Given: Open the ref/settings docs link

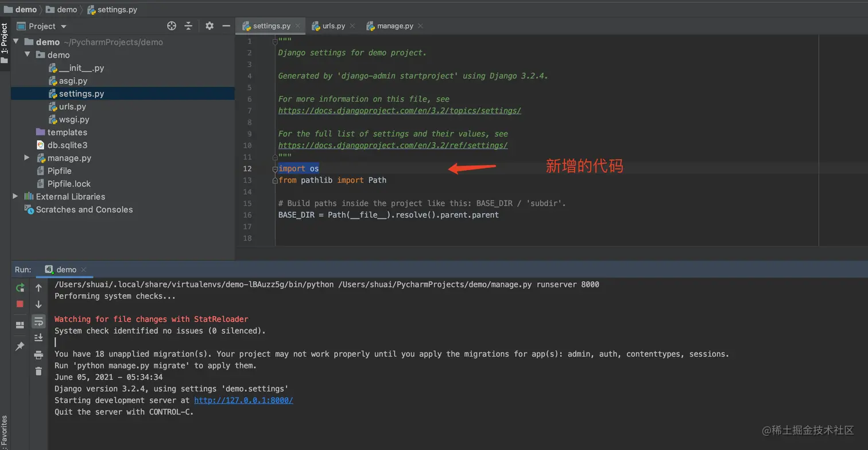Looking at the screenshot, I should pyautogui.click(x=393, y=145).
